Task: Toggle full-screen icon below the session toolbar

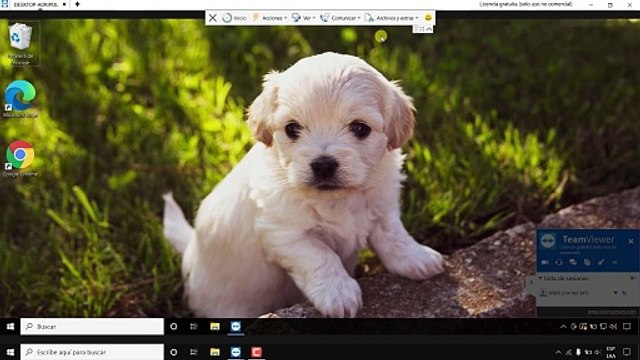Action: 422,29
